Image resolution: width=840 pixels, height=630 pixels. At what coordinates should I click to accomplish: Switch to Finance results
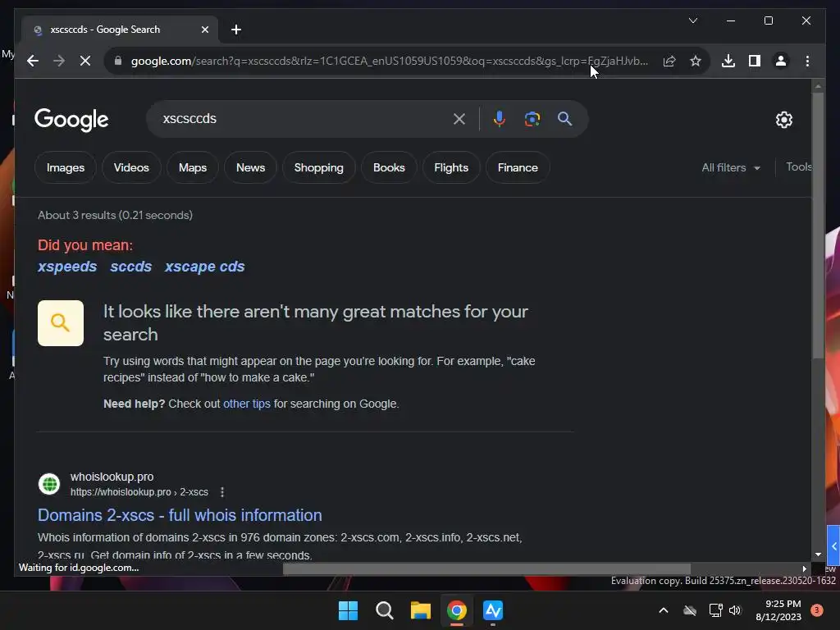(518, 167)
